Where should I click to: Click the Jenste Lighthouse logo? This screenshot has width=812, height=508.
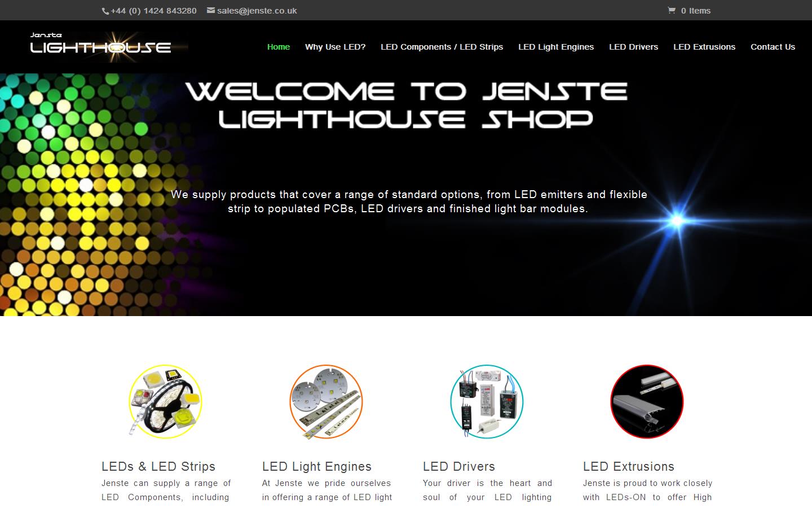pos(101,46)
